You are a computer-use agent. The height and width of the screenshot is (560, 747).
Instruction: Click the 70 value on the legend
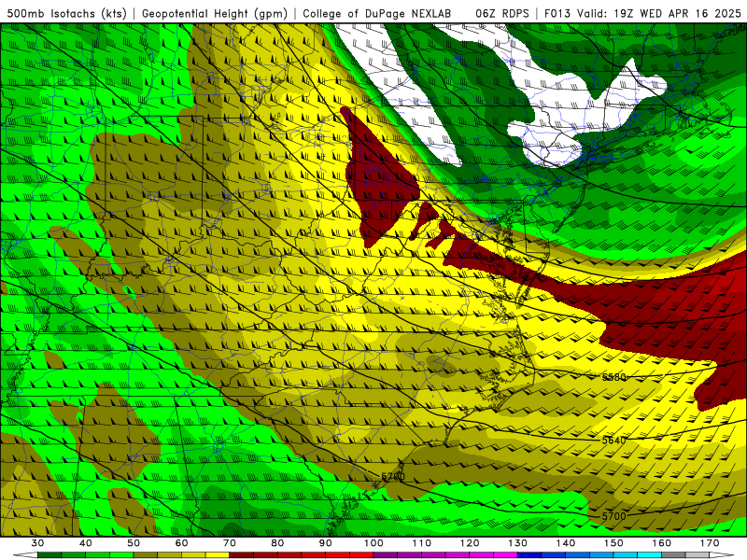pos(230,543)
